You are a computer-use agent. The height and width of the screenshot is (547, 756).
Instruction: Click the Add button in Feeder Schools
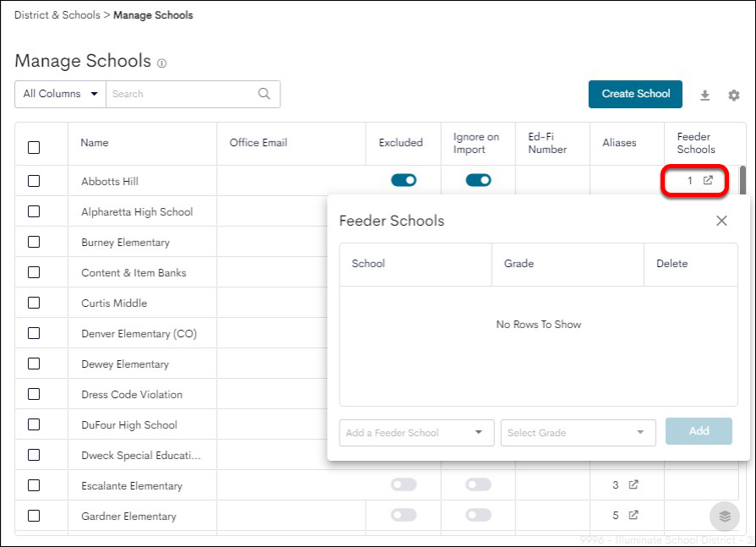(699, 431)
